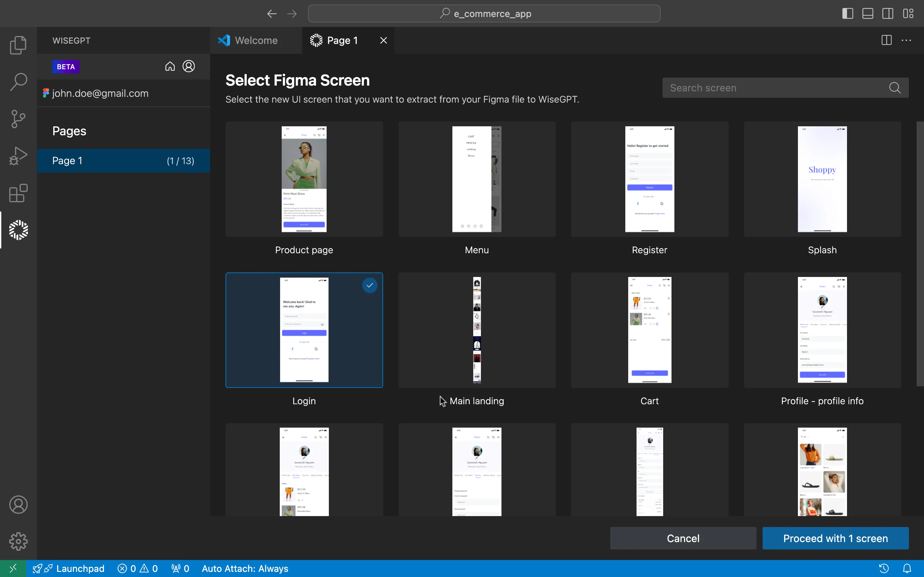The height and width of the screenshot is (577, 924).
Task: Click the Cancel button
Action: [x=682, y=539]
